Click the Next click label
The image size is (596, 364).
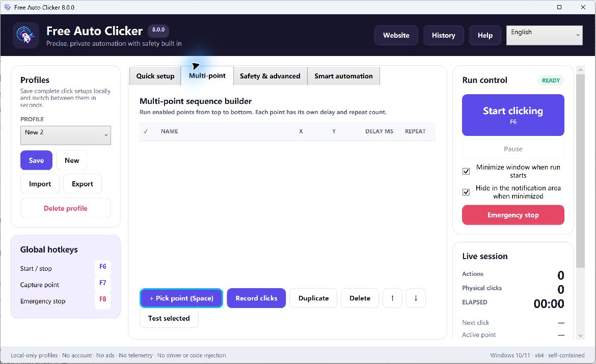[x=475, y=323]
